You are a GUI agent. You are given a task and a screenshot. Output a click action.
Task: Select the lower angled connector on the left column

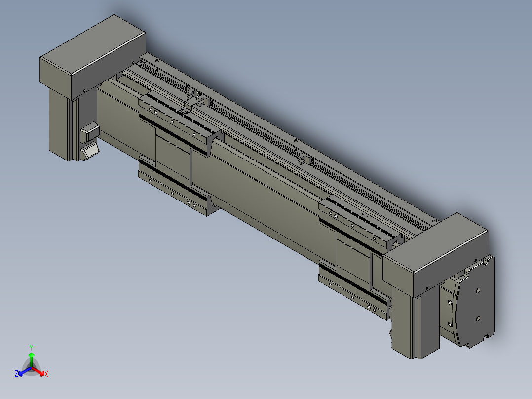[90, 151]
